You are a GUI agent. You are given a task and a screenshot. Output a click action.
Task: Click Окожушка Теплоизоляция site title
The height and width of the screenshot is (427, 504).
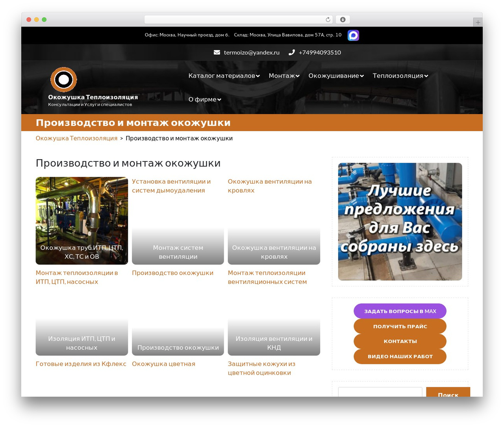click(x=93, y=97)
